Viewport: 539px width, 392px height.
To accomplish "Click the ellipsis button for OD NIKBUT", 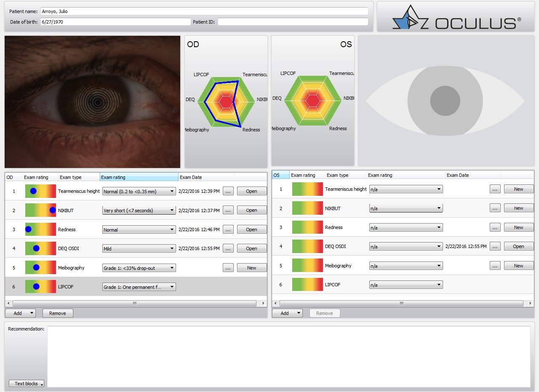I will click(x=228, y=210).
